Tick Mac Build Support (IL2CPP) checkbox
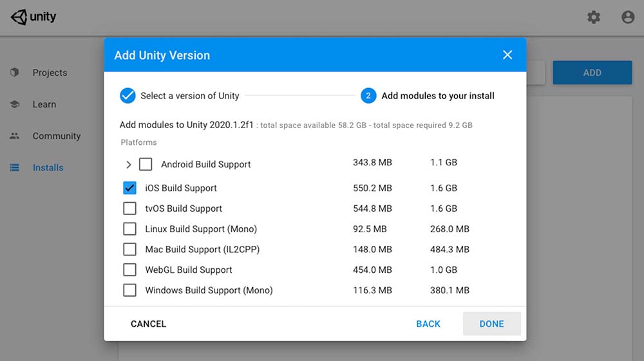The width and height of the screenshot is (644, 361). [130, 250]
